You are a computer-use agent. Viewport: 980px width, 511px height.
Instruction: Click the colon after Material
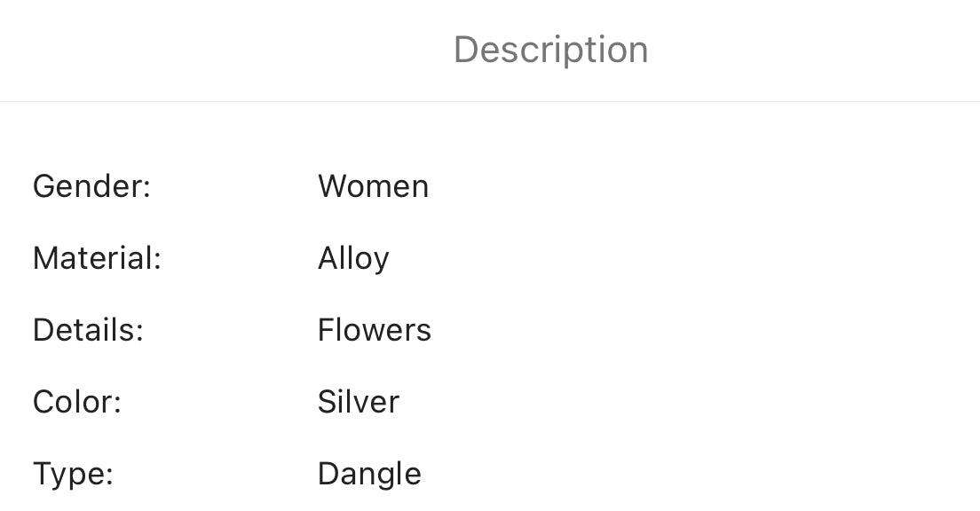[157, 261]
